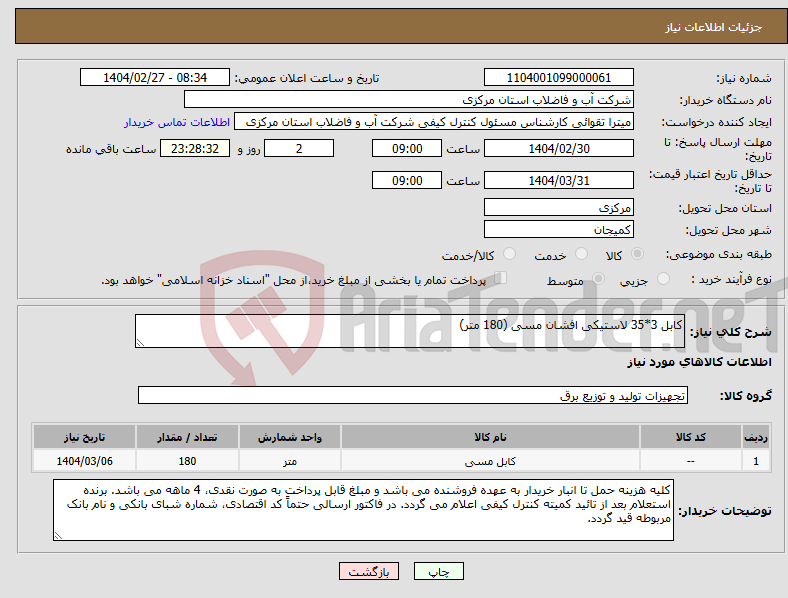This screenshot has height=598, width=788.
Task: Click the اطلاعات کالاهای مورد نیاز heading
Action: click(699, 362)
